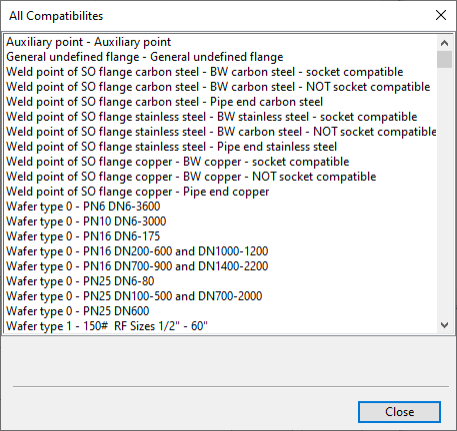
Task: Select Wafer type 0 - PN25 DN6-80
Action: 80,281
